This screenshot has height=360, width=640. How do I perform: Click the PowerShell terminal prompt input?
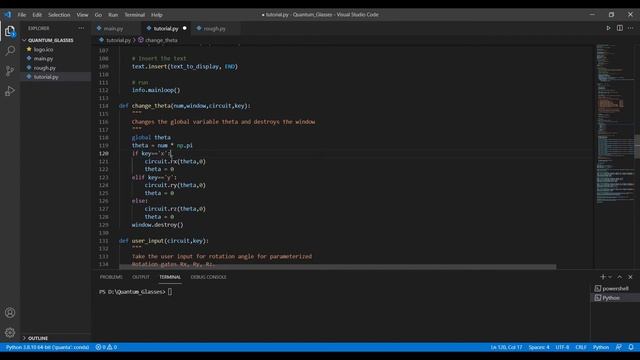tap(170, 292)
